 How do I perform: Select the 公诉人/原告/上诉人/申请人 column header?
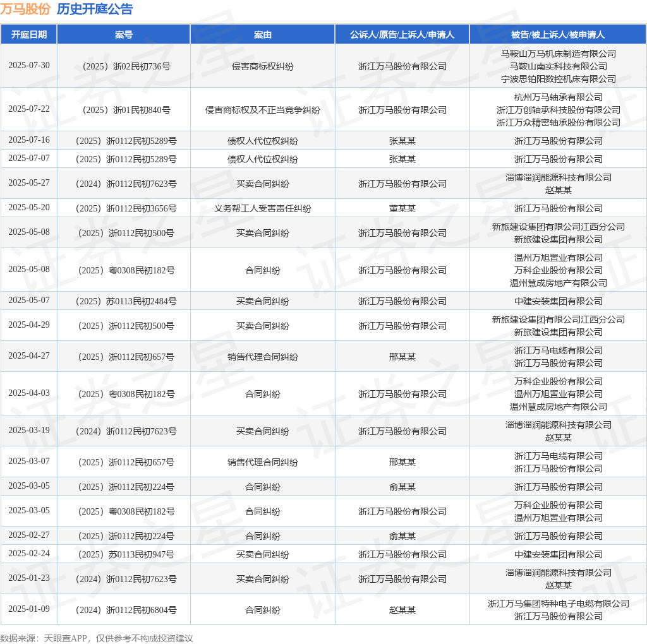(x=402, y=35)
